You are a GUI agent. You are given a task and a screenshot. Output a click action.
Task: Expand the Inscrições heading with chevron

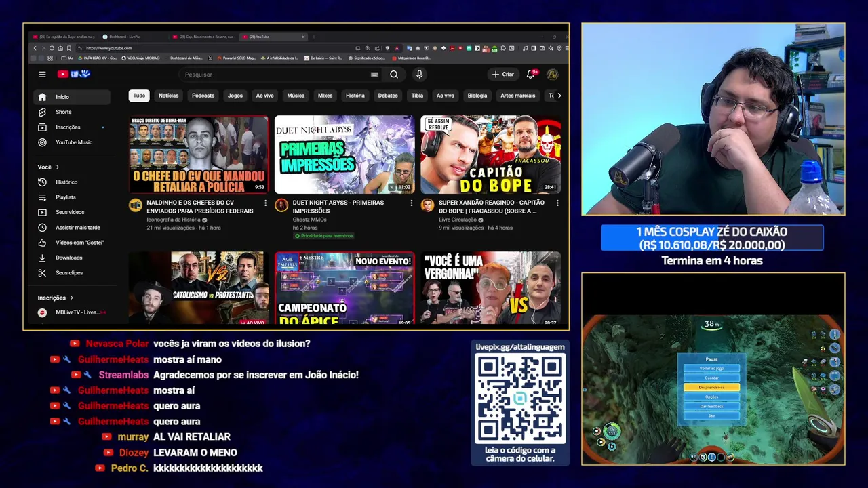click(x=56, y=298)
